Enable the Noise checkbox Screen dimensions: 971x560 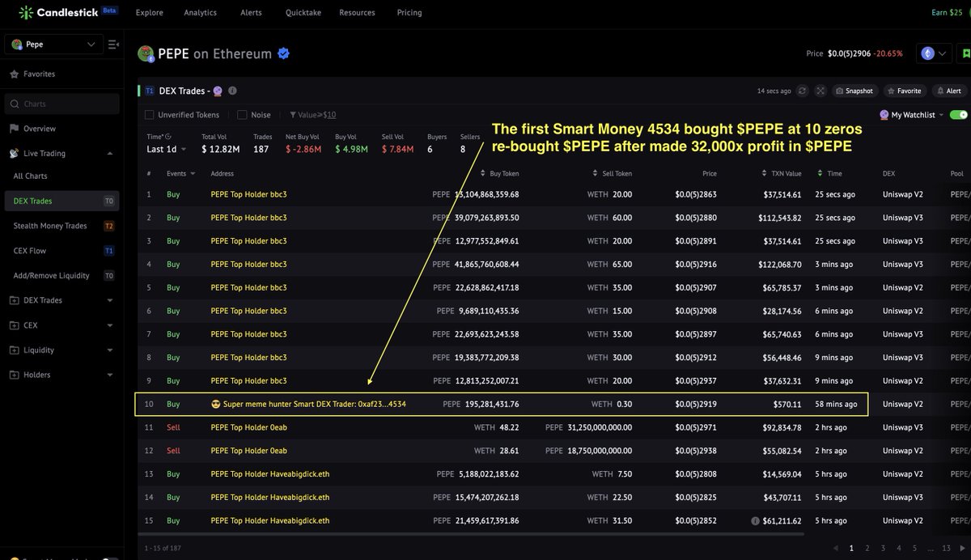tap(242, 115)
